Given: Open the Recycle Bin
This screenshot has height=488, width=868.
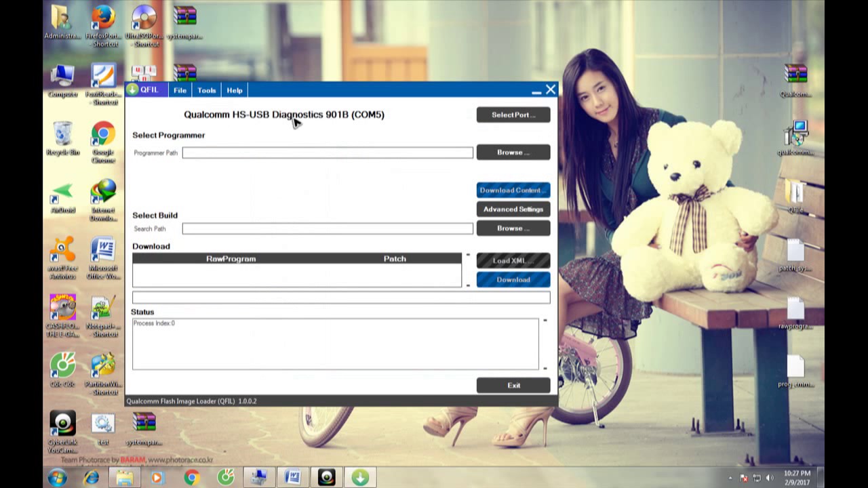Looking at the screenshot, I should [62, 139].
